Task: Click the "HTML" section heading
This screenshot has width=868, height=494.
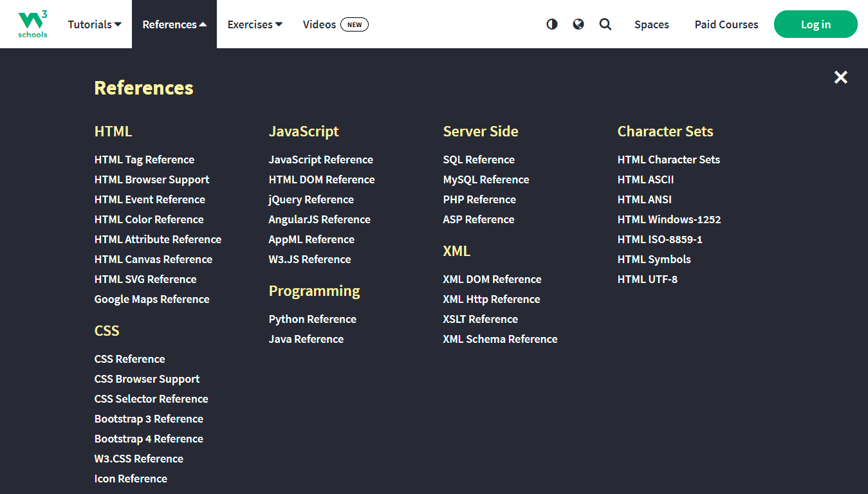Action: point(113,131)
